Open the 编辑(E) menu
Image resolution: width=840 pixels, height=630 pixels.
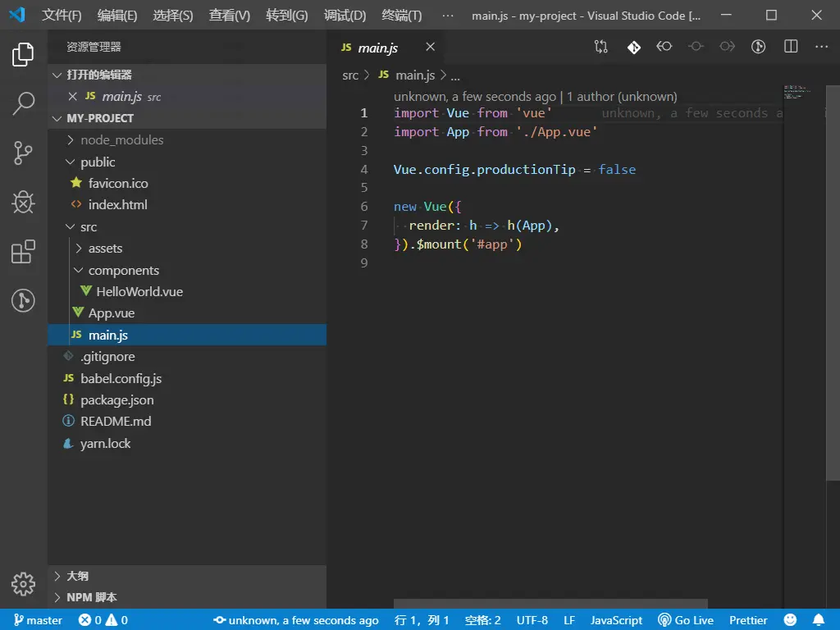[x=117, y=15]
